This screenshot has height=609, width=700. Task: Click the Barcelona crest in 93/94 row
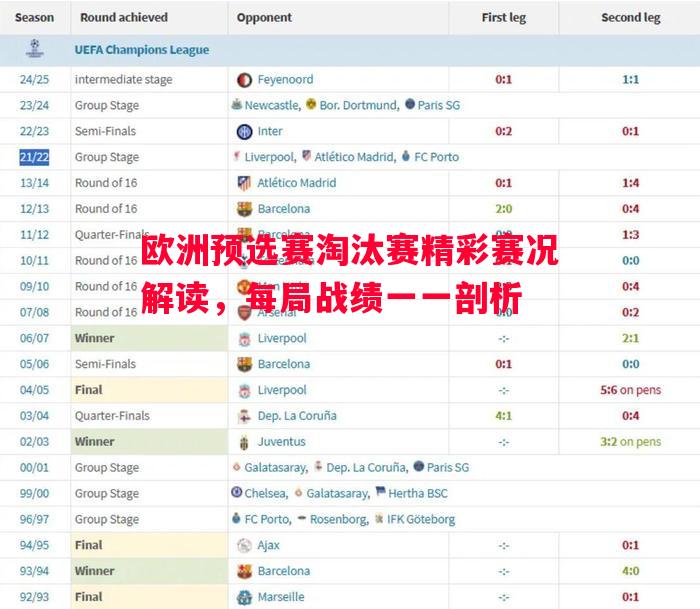[x=244, y=572]
